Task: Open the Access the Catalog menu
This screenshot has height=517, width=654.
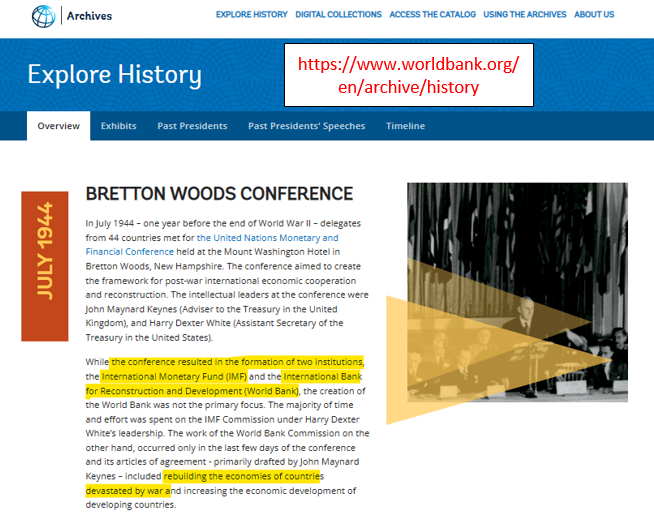Action: pos(433,15)
